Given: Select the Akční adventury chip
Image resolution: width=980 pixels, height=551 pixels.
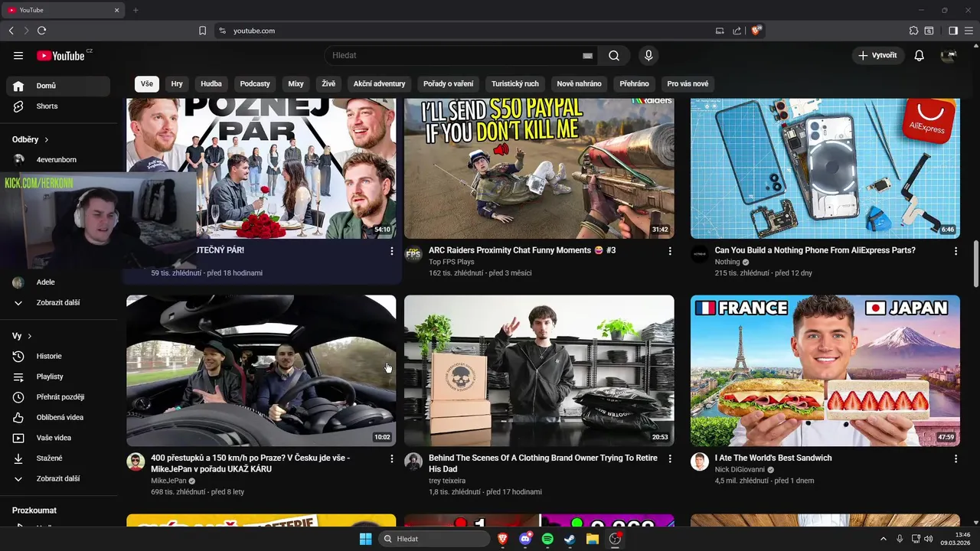Looking at the screenshot, I should (x=380, y=83).
